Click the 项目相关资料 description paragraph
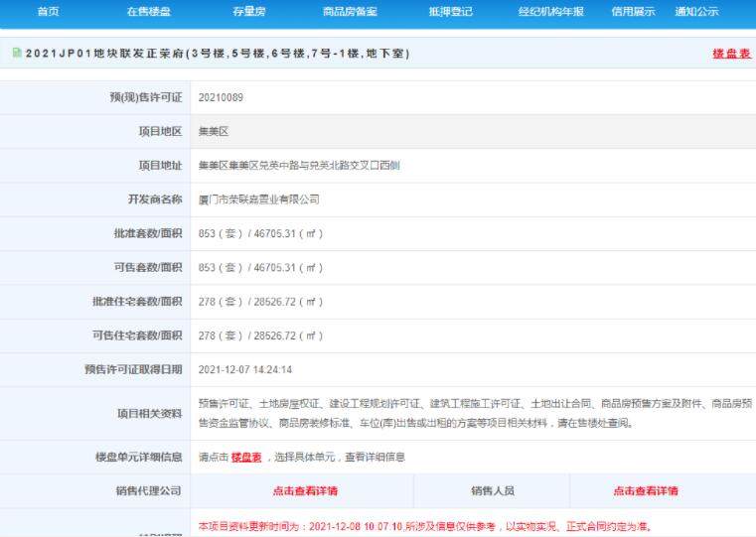 (x=475, y=413)
